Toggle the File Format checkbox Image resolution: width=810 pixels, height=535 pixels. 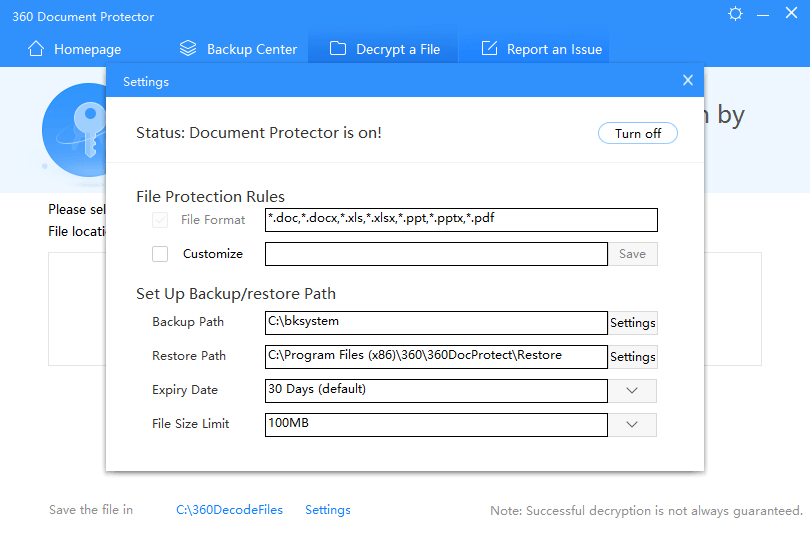[160, 220]
